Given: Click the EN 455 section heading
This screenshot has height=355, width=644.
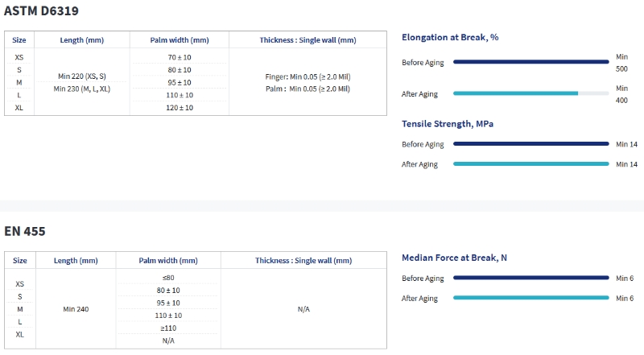Looking at the screenshot, I should [x=24, y=231].
